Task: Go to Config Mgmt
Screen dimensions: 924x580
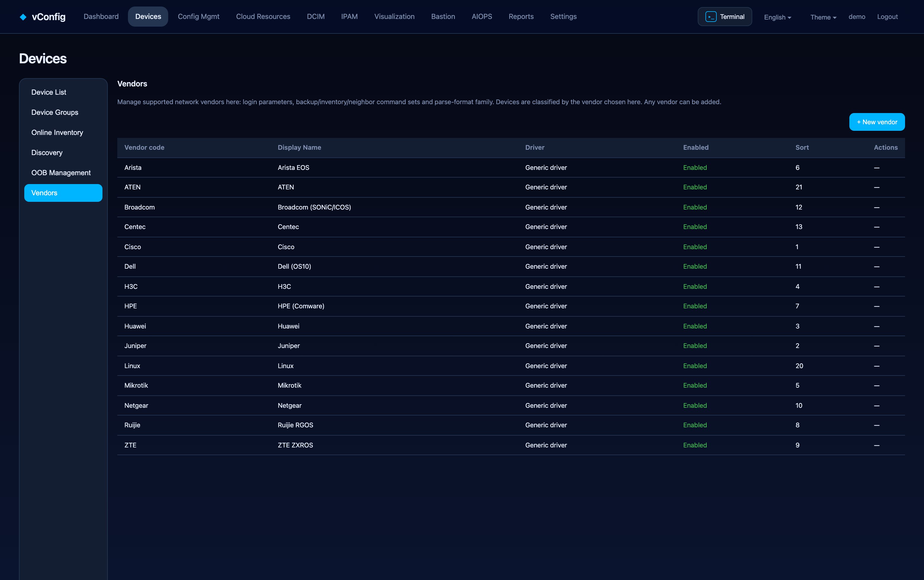Action: pos(198,17)
